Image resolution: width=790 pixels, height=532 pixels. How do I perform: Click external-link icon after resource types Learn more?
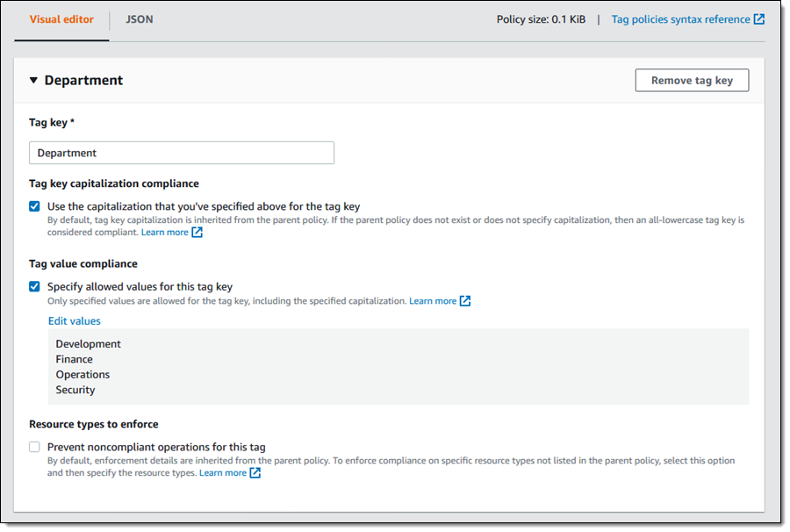click(255, 473)
